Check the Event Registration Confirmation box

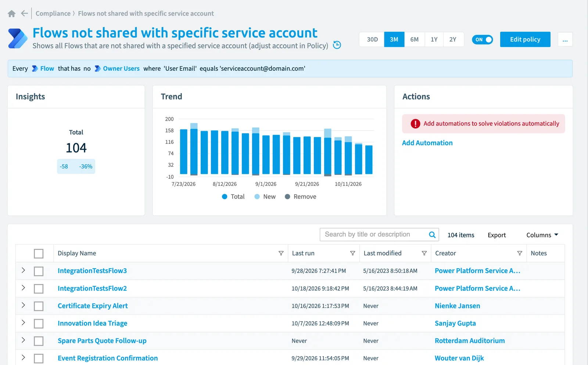tap(39, 358)
